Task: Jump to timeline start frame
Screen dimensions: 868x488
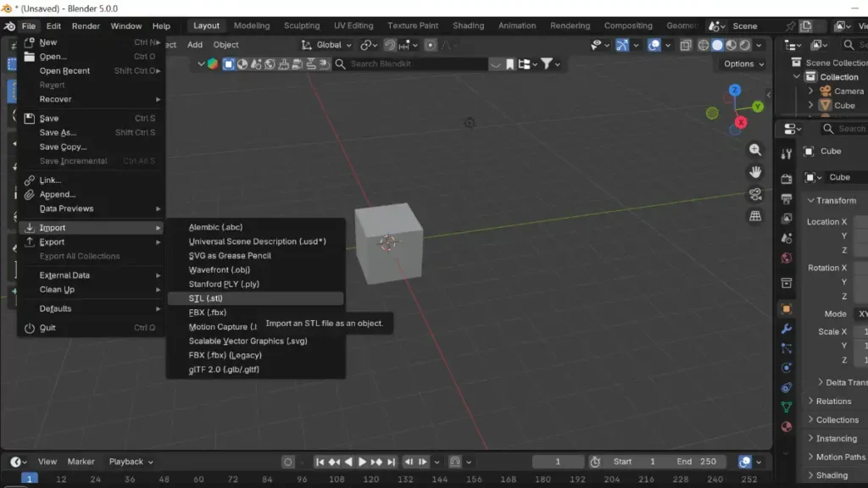Action: (320, 462)
